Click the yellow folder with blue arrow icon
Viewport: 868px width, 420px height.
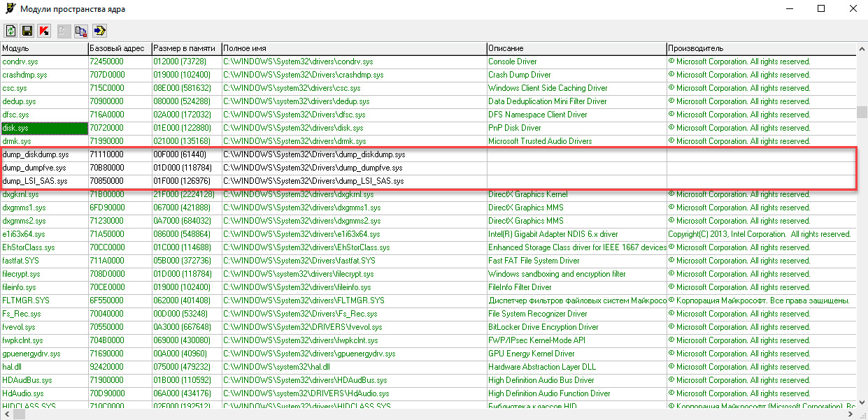pyautogui.click(x=99, y=31)
